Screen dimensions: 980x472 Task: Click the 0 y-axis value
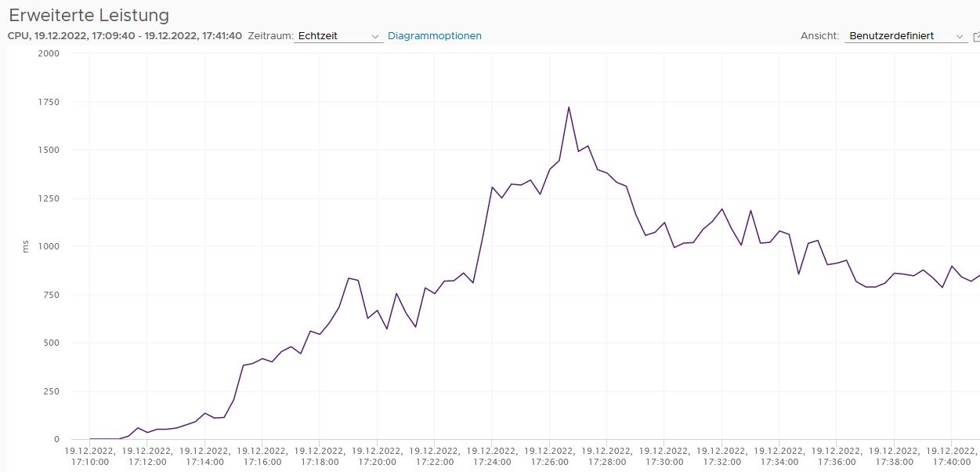56,439
